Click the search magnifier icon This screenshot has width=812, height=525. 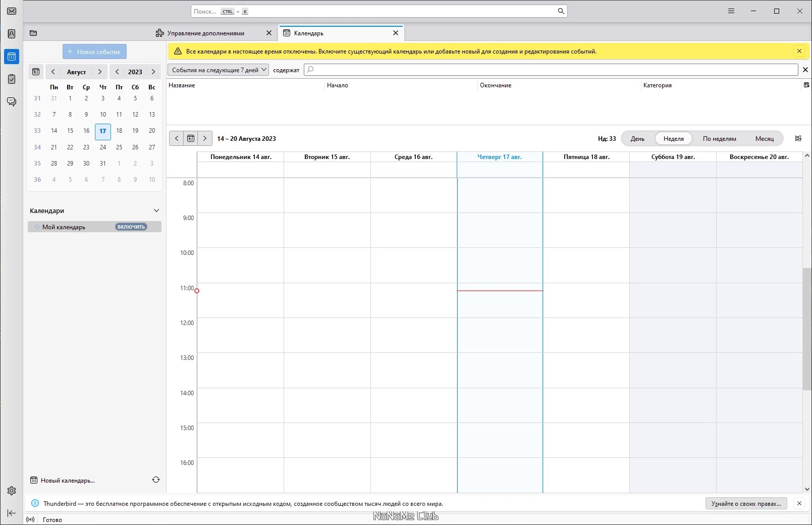pos(561,11)
